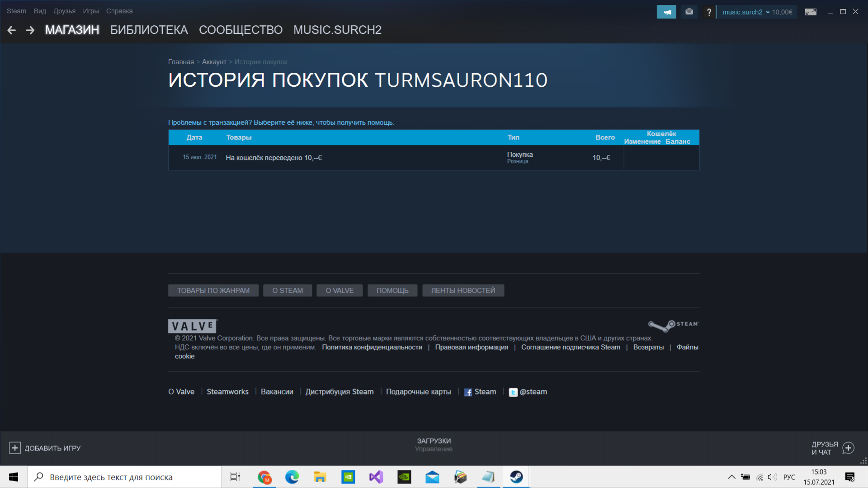Open Steam help question mark icon
This screenshot has width=868, height=488.
(x=709, y=12)
